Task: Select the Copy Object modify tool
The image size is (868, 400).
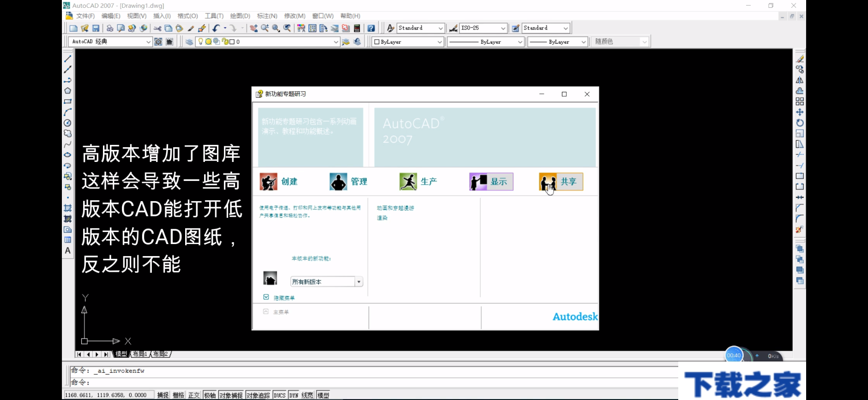Action: point(800,69)
